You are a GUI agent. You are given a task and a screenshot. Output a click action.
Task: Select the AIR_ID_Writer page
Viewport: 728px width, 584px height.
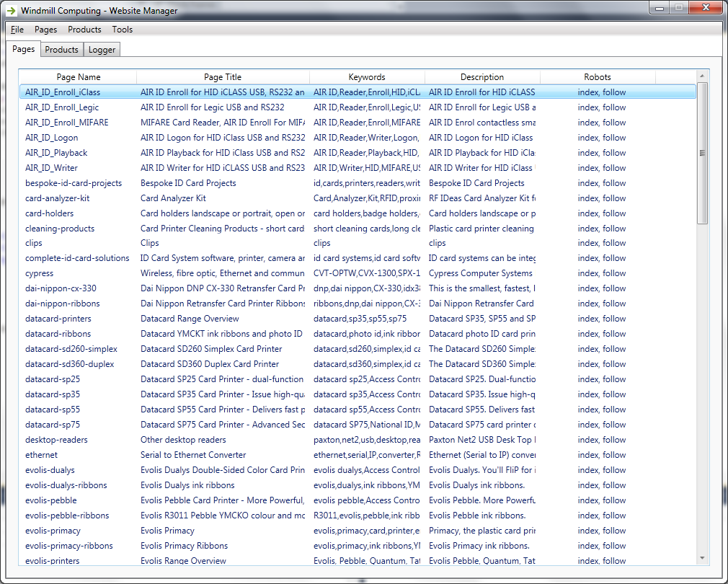[x=51, y=168]
